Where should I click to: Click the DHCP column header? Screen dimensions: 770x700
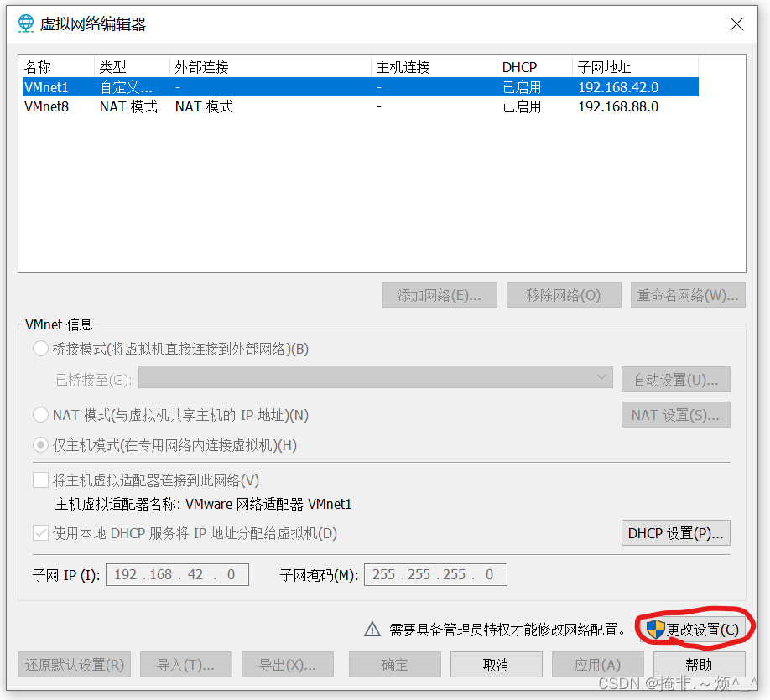(x=534, y=67)
